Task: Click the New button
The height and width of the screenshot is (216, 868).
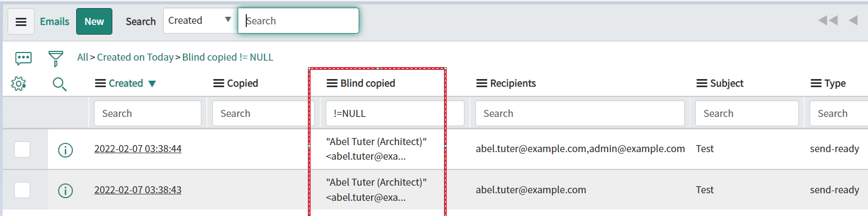Action: (x=94, y=22)
